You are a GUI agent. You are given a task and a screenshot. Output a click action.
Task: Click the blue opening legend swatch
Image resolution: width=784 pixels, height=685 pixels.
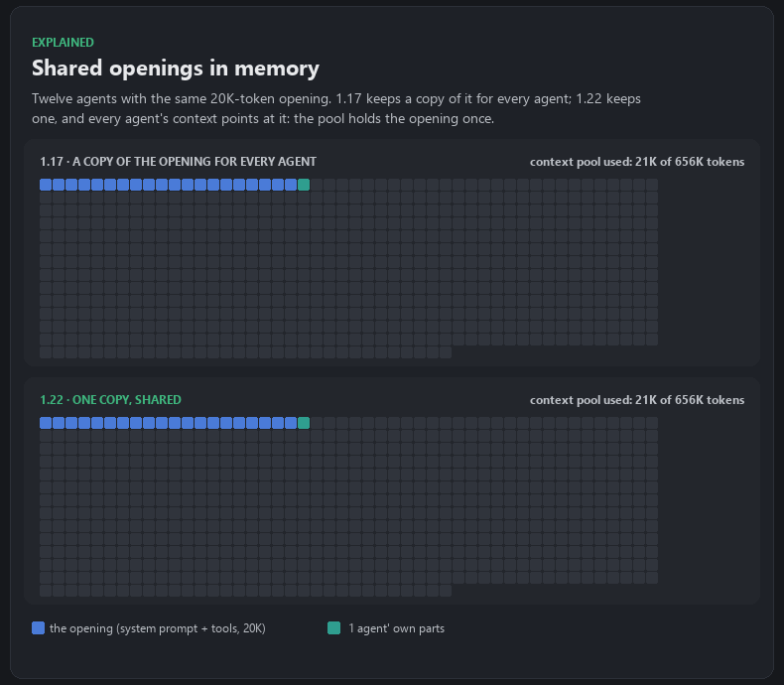[x=38, y=628]
